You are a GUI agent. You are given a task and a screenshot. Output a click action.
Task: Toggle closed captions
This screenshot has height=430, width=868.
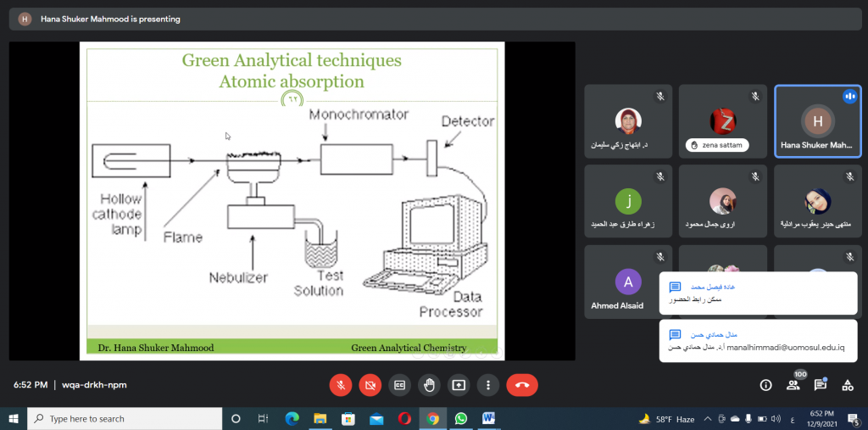click(399, 385)
